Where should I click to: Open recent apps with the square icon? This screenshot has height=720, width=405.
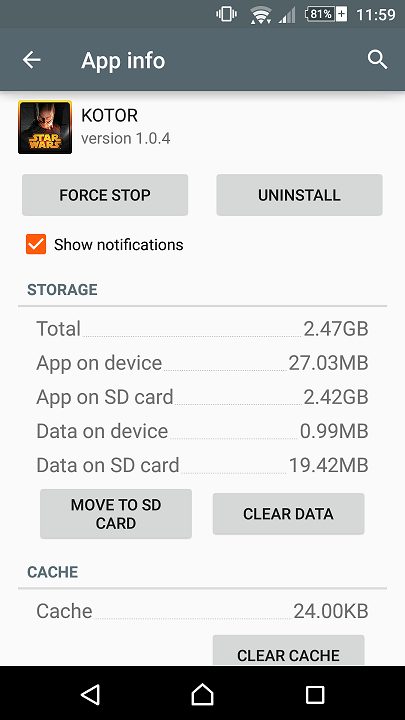pos(315,695)
